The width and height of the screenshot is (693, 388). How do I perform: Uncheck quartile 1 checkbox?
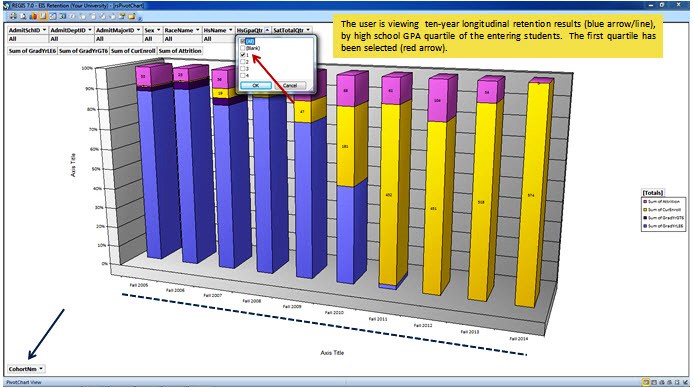pos(243,55)
